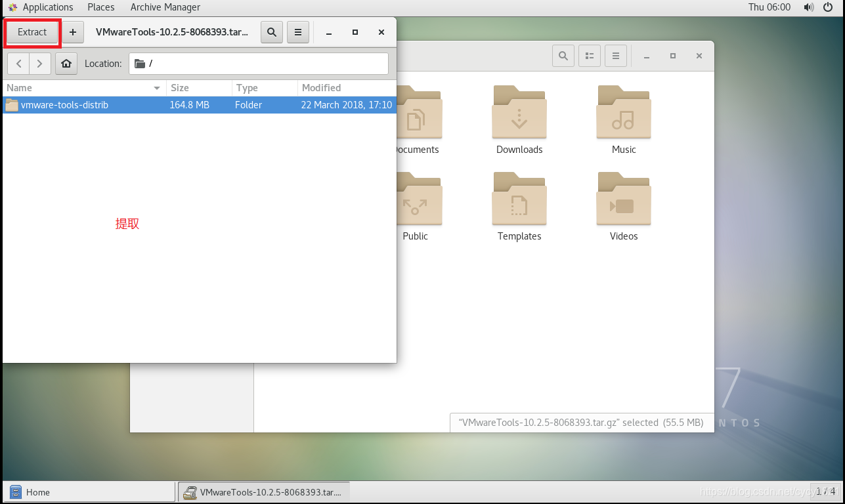The width and height of the screenshot is (845, 504).
Task: Sort by the Size column header
Action: click(x=199, y=88)
